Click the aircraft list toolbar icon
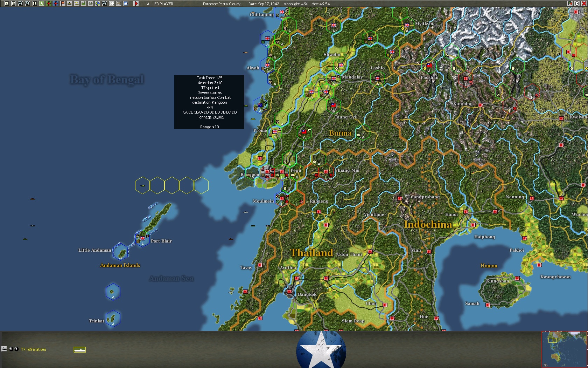Image resolution: width=588 pixels, height=368 pixels. tap(20, 4)
